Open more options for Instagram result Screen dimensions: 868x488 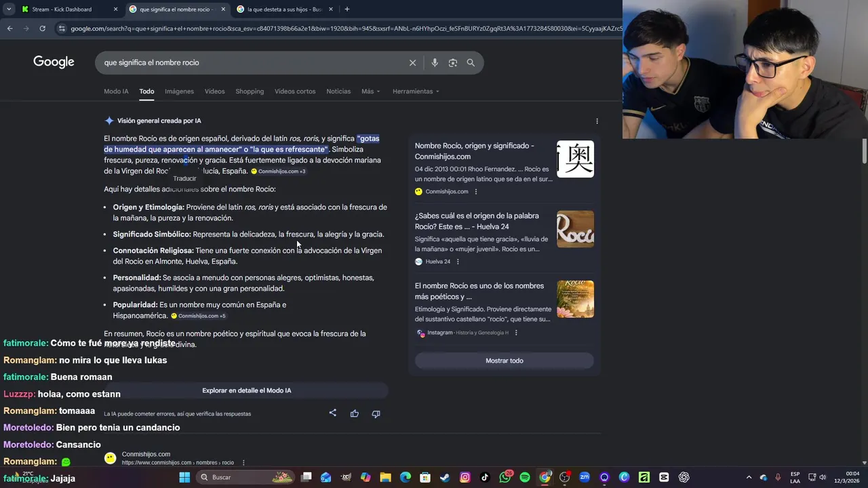pyautogui.click(x=516, y=333)
